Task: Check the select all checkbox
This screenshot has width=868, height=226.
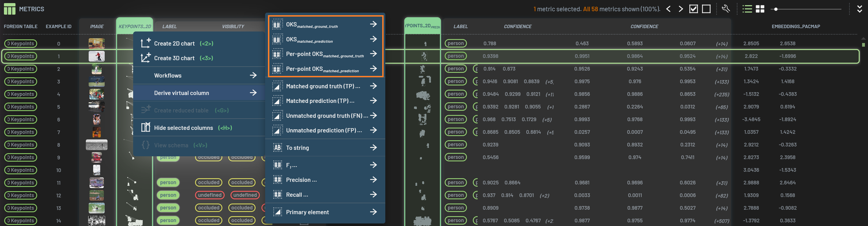Action: click(x=693, y=9)
